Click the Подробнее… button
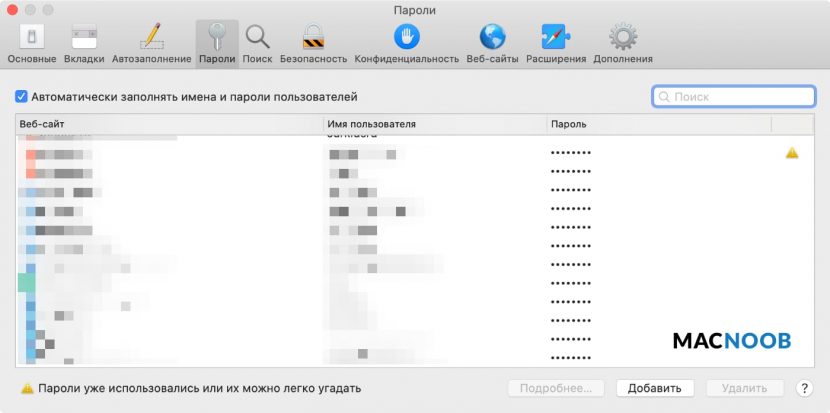This screenshot has width=830, height=413. click(x=556, y=388)
